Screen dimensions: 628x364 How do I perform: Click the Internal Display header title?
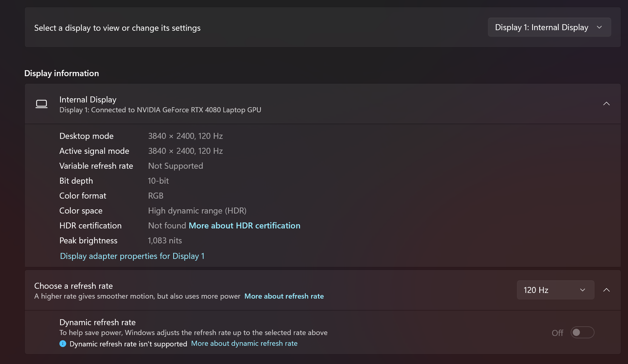tap(88, 99)
